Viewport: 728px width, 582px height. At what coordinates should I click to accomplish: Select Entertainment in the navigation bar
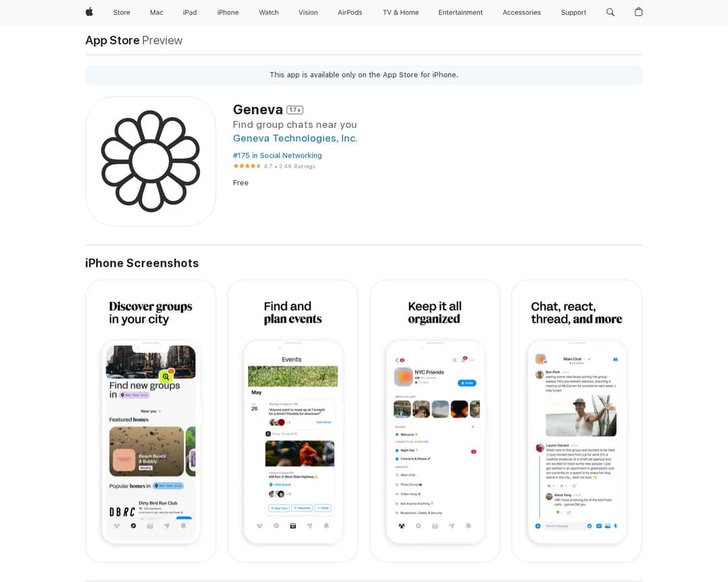[460, 13]
